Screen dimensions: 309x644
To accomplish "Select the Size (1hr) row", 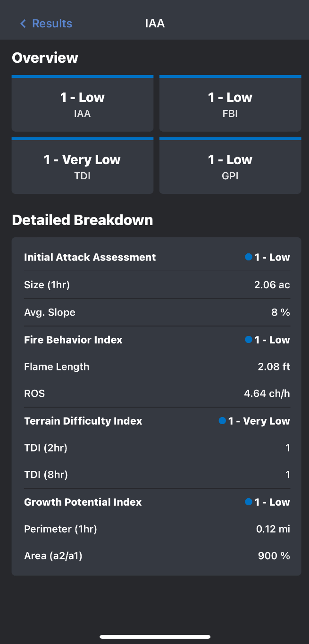I will tap(156, 285).
